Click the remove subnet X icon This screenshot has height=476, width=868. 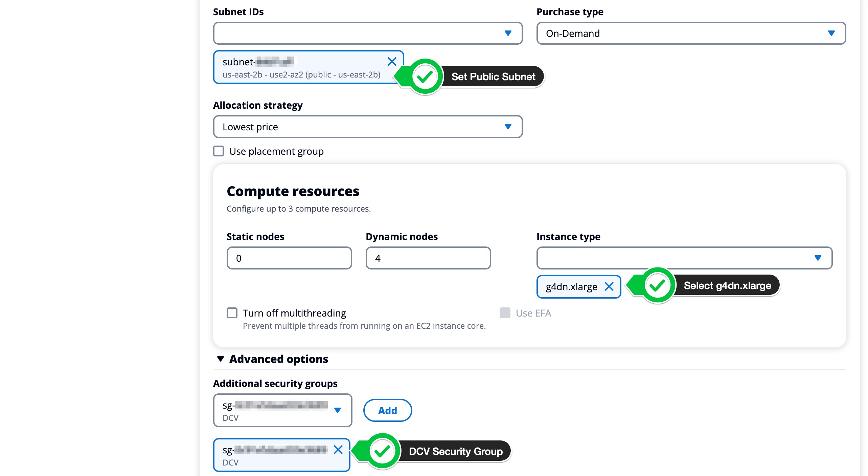click(x=392, y=62)
